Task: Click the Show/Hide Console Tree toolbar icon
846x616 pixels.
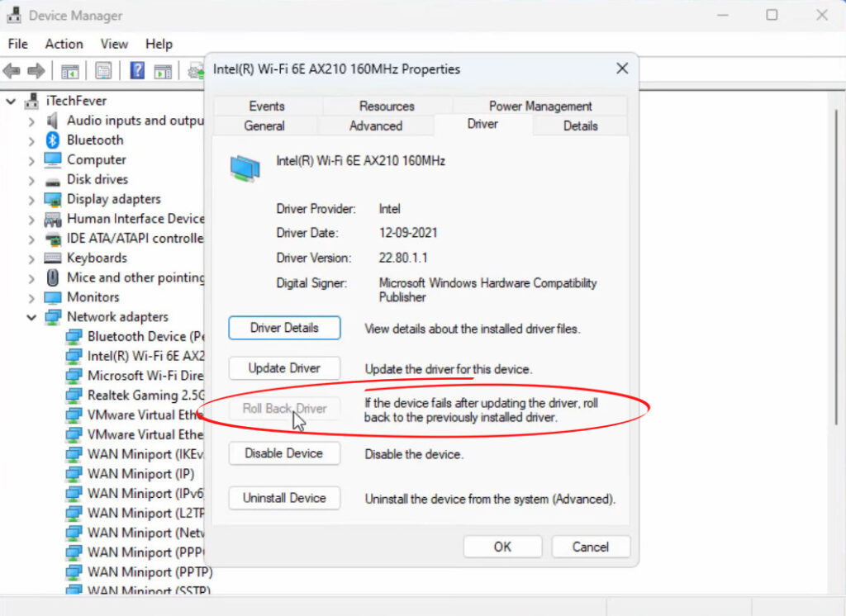Action: (69, 70)
